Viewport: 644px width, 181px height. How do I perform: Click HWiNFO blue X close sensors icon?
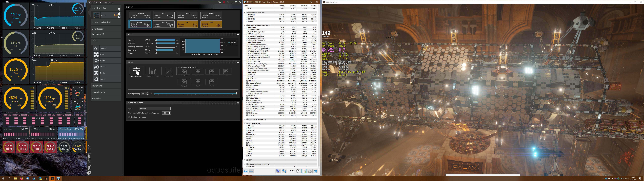click(315, 171)
